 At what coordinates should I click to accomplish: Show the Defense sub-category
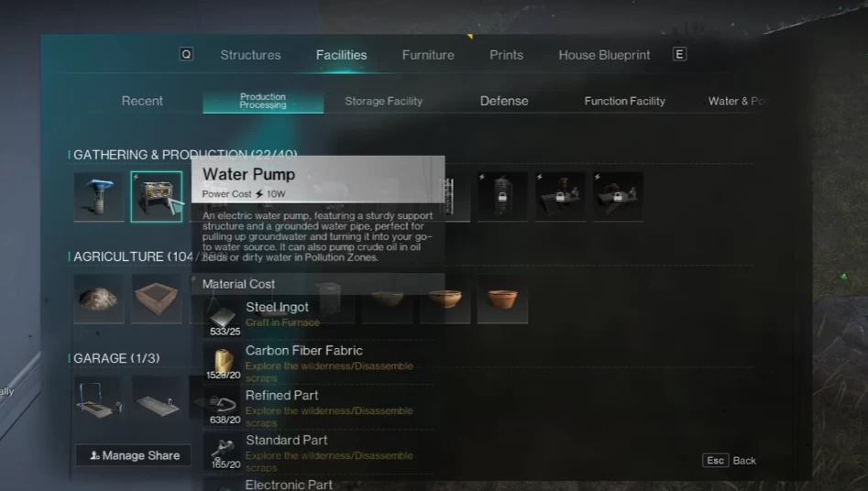(x=504, y=101)
